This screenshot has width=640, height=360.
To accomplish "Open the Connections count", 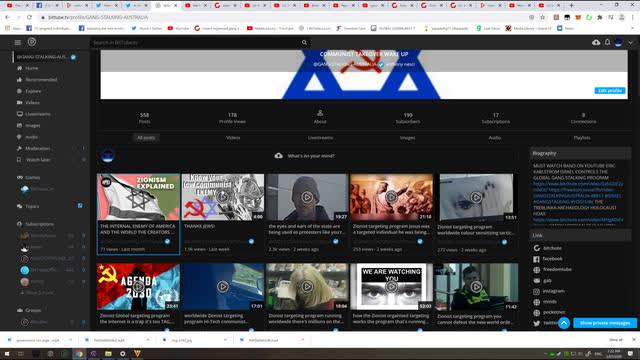I will tap(583, 118).
